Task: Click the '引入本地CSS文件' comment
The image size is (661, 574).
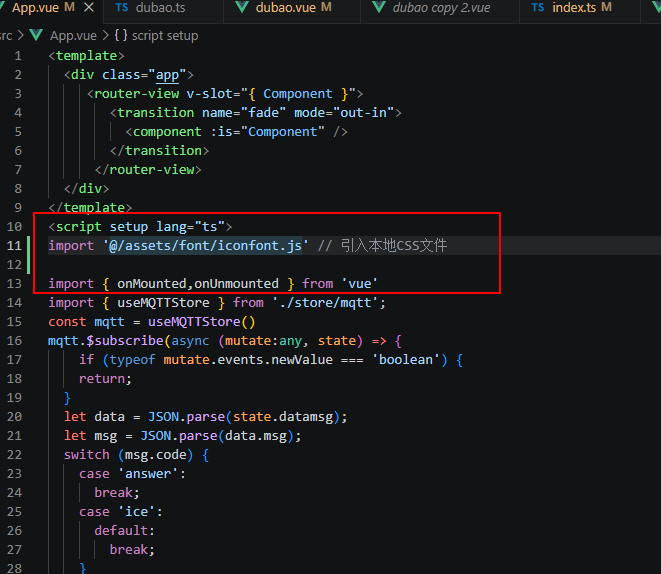Action: click(394, 246)
